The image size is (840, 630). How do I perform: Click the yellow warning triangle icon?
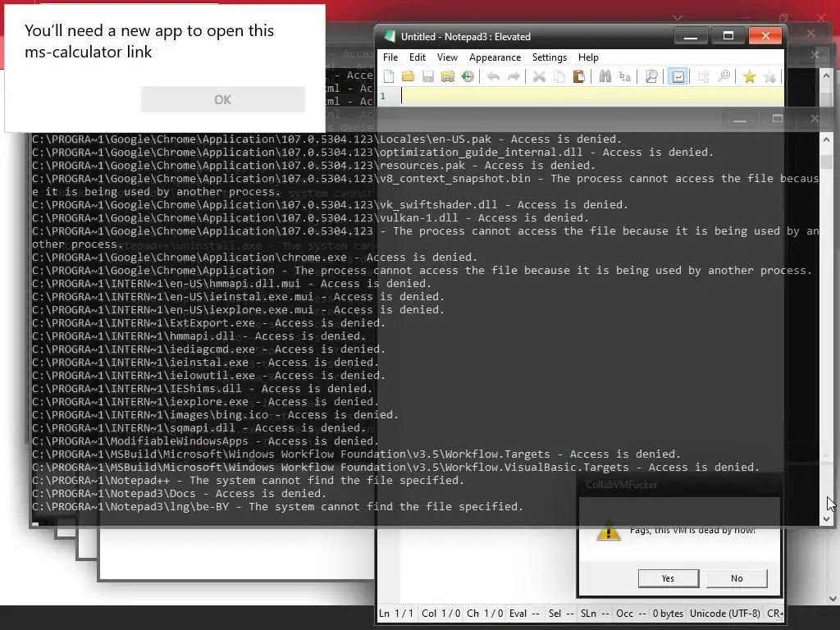[x=609, y=531]
